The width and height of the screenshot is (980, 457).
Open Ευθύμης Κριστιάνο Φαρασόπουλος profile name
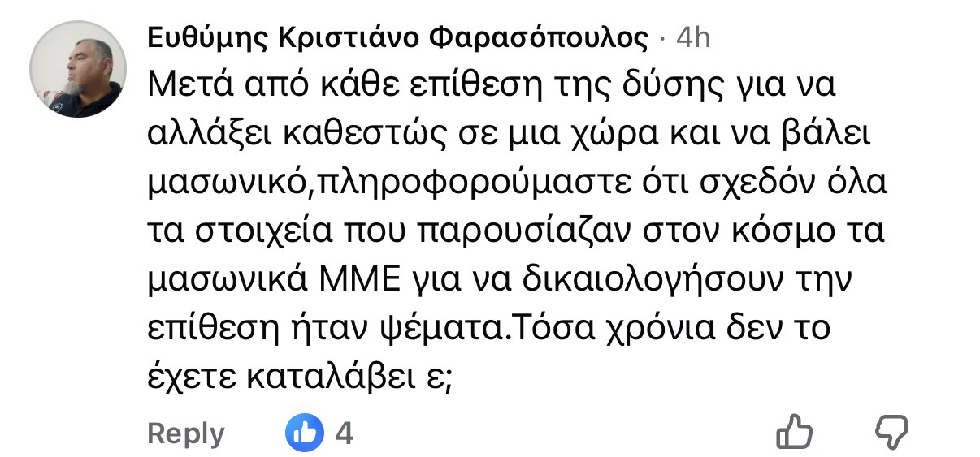[x=398, y=38]
